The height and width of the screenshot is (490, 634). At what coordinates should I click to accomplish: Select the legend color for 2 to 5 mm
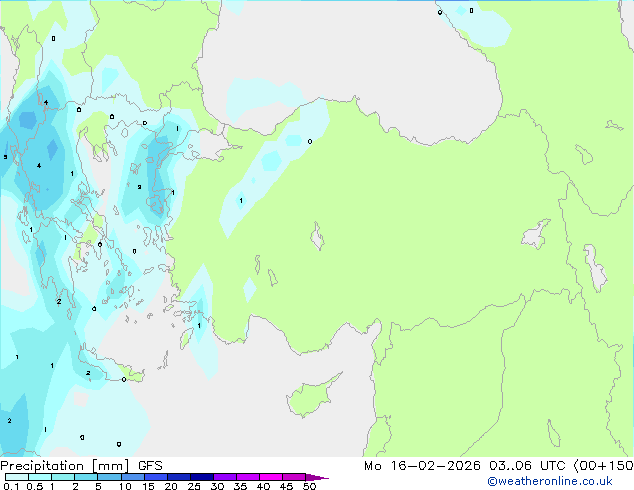click(86, 477)
